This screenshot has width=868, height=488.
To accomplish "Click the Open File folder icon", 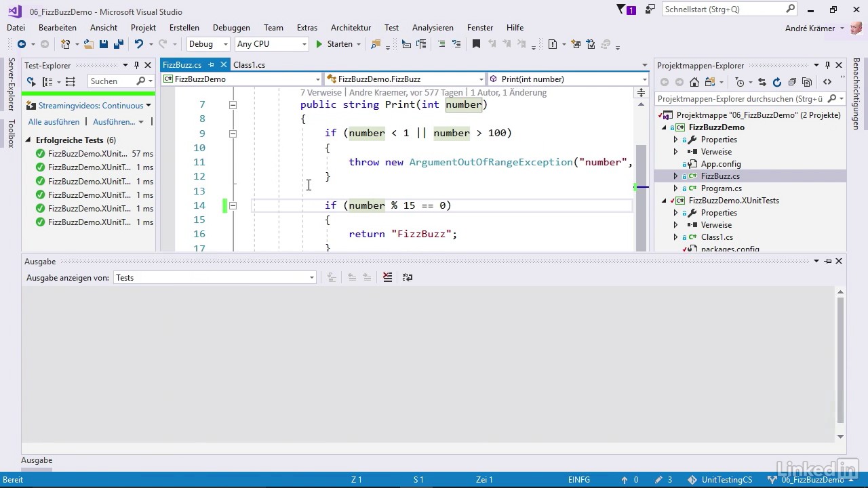I will click(88, 44).
